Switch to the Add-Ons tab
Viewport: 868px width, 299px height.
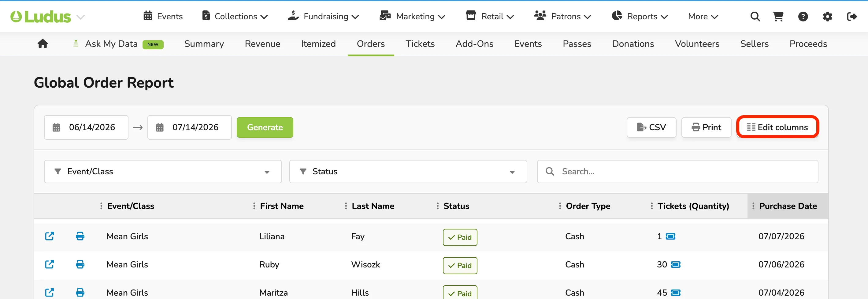coord(474,44)
